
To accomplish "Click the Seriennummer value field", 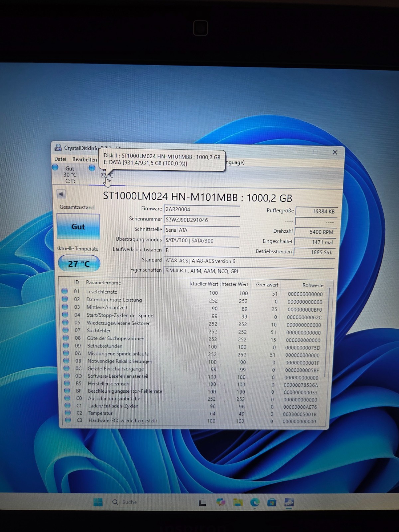I will point(201,220).
